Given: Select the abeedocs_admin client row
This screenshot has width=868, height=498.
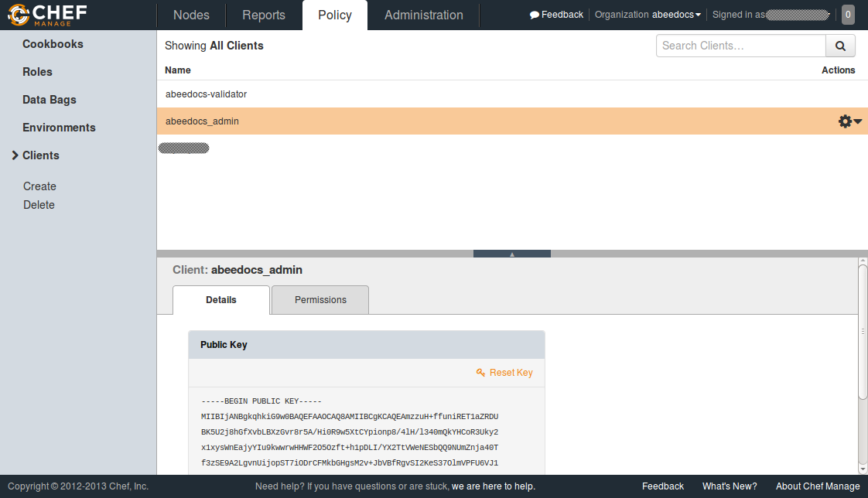Looking at the screenshot, I should (x=512, y=121).
